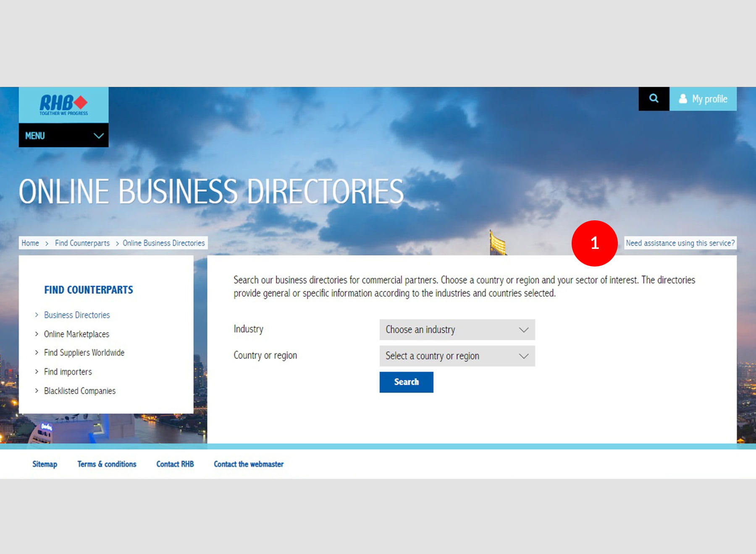This screenshot has width=756, height=554.
Task: Select Online Marketplaces in sidebar
Action: [76, 334]
